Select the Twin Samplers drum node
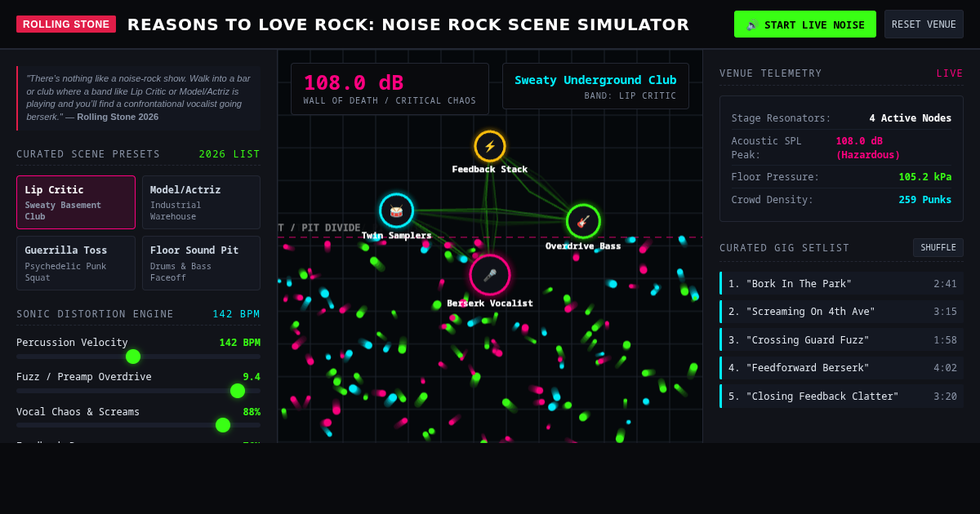 (x=397, y=210)
